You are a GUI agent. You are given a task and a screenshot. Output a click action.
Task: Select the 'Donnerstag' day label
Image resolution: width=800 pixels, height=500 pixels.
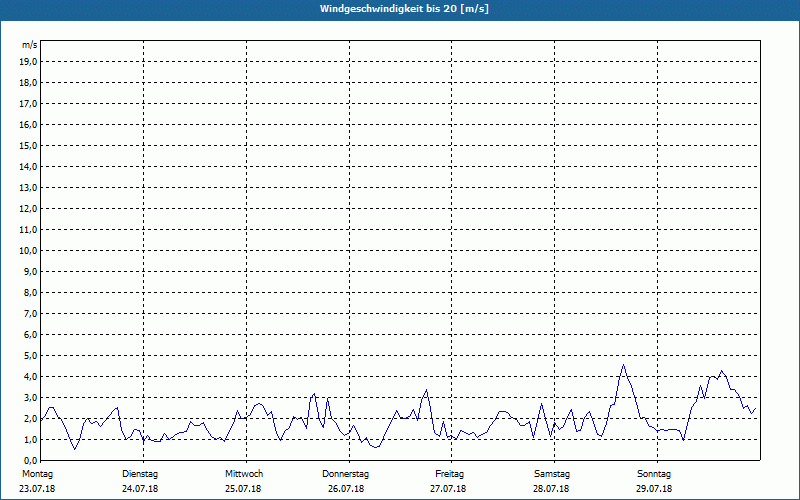click(x=345, y=474)
